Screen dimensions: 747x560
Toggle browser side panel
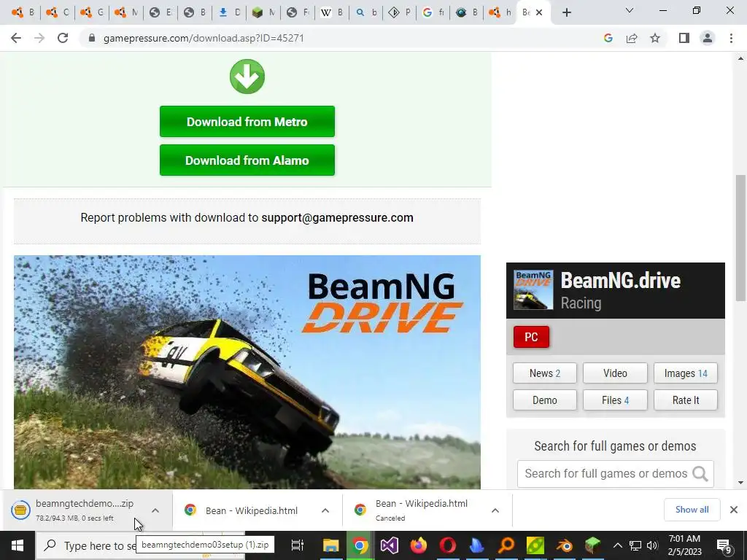(x=684, y=38)
